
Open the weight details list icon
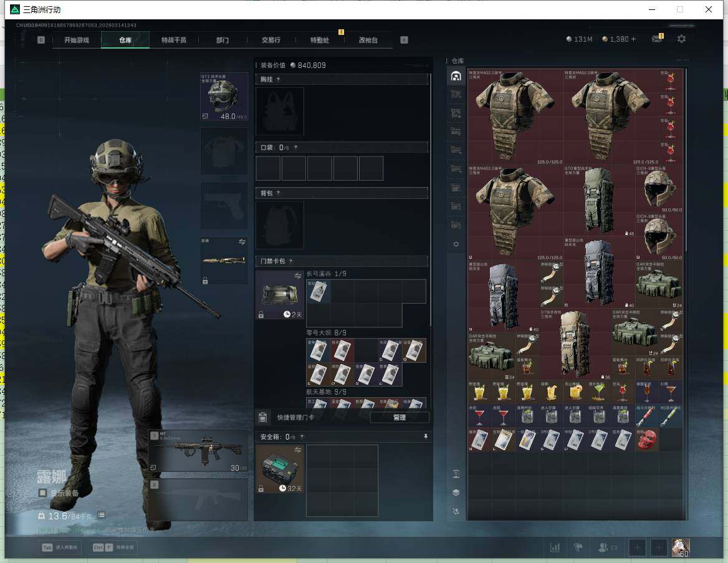pyautogui.click(x=101, y=515)
